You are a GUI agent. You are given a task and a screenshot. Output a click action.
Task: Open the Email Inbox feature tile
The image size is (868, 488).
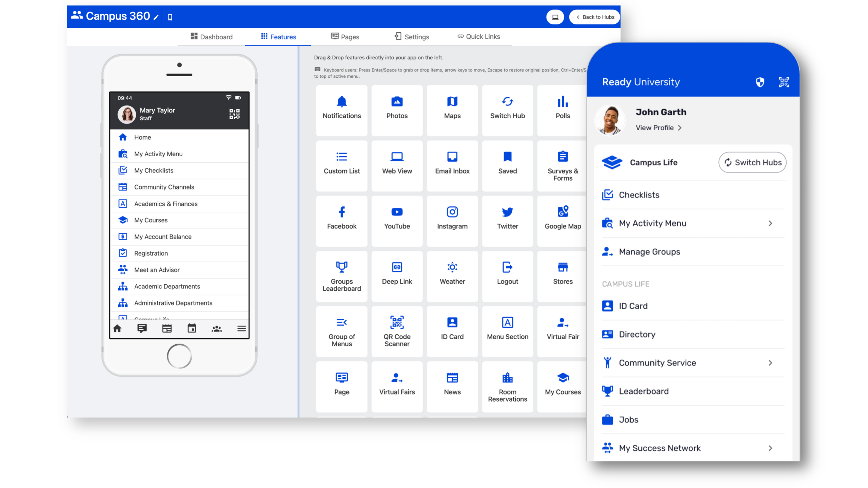[452, 166]
